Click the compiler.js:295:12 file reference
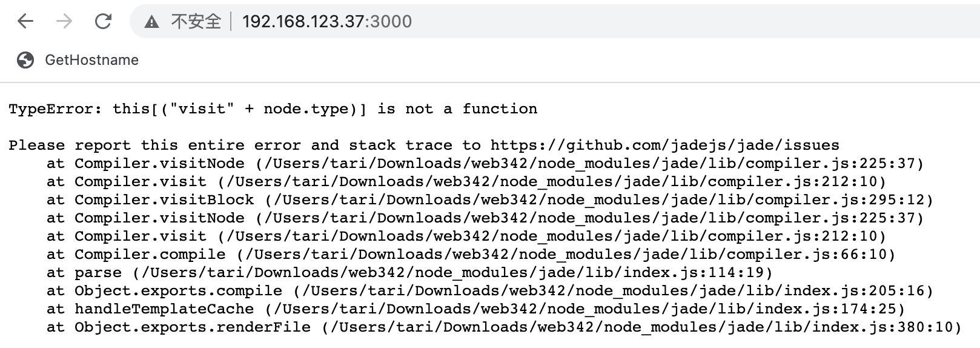The width and height of the screenshot is (980, 348). click(x=844, y=200)
